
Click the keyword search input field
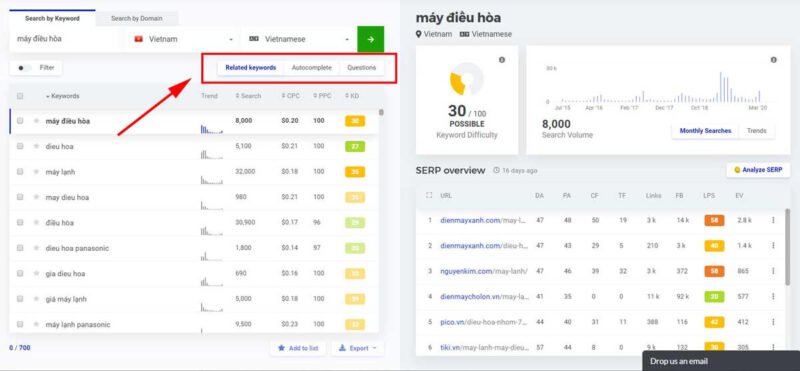click(65, 39)
